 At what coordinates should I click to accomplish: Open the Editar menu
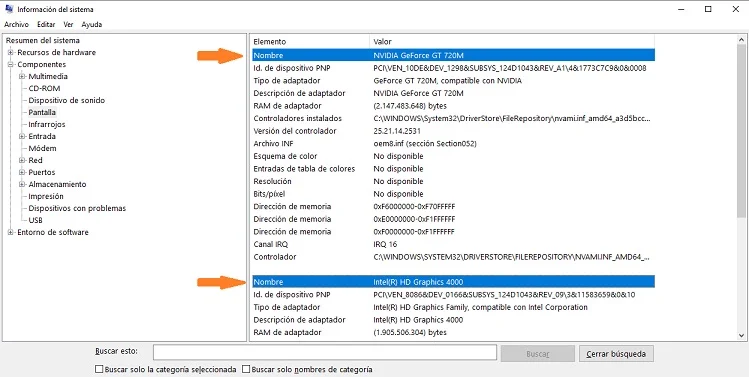coord(46,24)
